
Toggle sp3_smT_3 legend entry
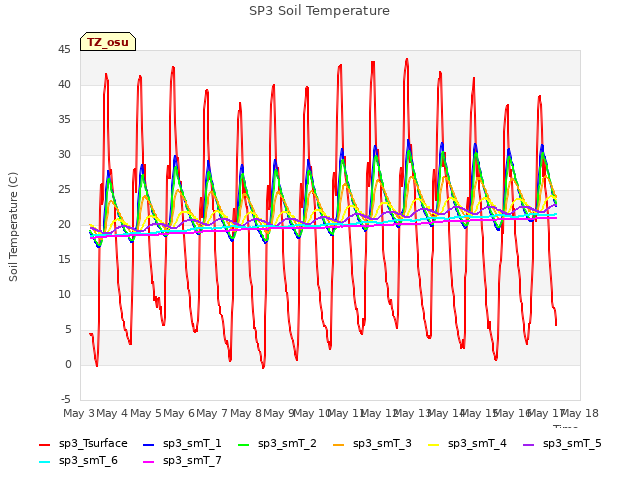point(372,444)
